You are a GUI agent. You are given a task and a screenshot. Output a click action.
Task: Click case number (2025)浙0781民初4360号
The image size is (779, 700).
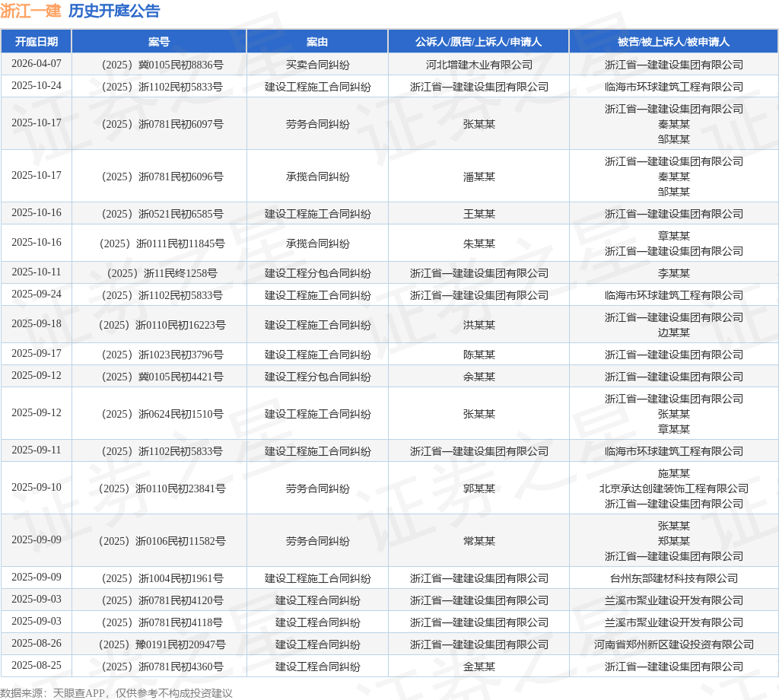[162, 667]
